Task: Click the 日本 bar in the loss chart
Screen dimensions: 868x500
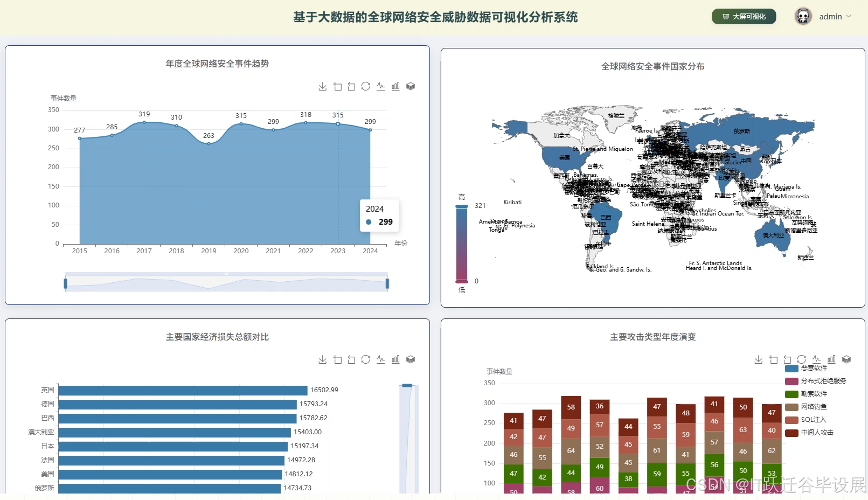Action: click(173, 446)
